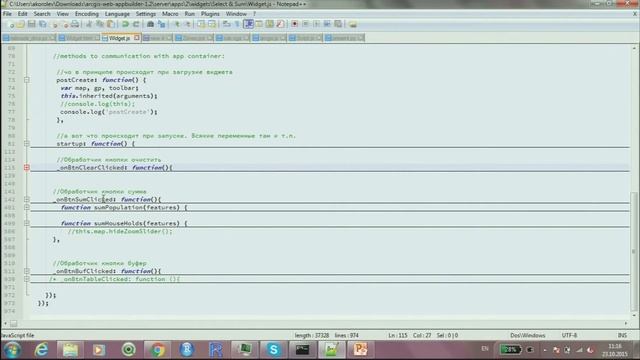
Task: Save the file with the Save icon
Action: pyautogui.click(x=31, y=24)
